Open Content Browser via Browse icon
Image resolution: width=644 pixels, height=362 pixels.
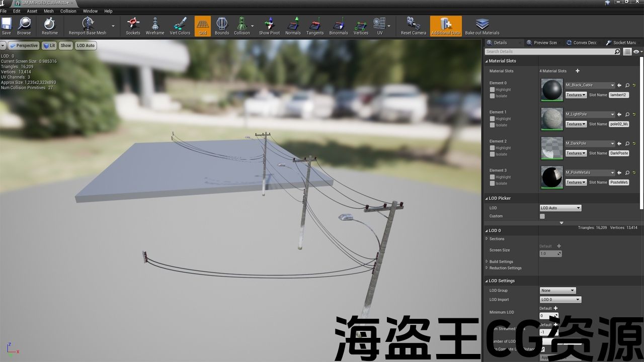pos(24,26)
